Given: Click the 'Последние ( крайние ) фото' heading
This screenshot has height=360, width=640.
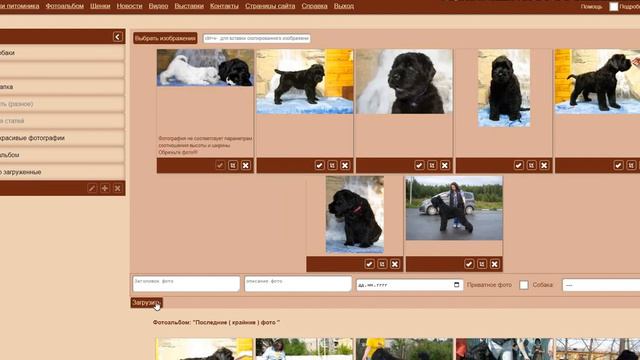Looking at the screenshot, I should coord(237,322).
